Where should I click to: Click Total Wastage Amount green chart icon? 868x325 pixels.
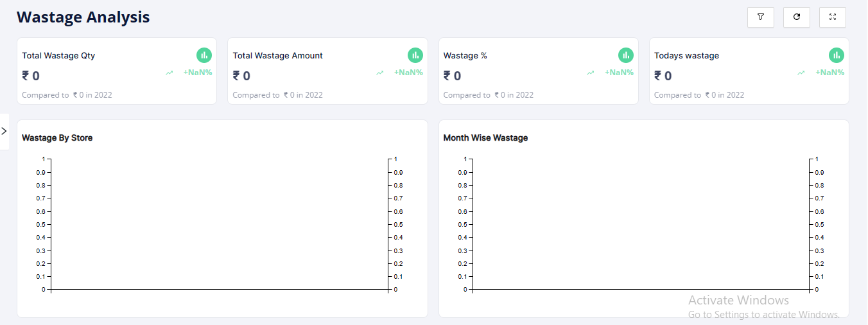click(x=415, y=55)
